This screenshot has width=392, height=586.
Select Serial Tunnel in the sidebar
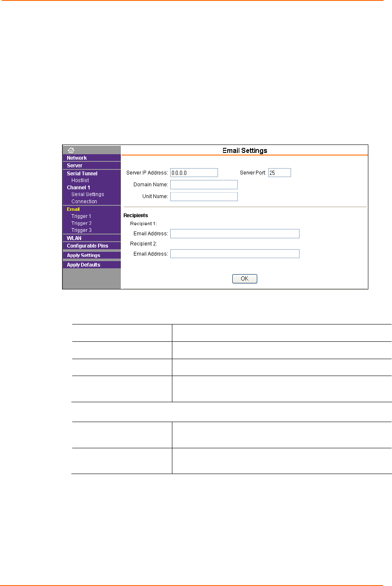(x=82, y=174)
